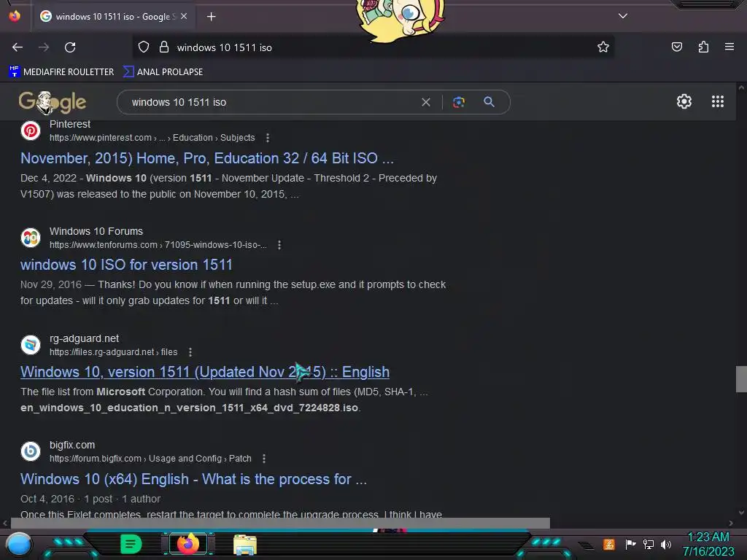Expand the list all tabs chevron
This screenshot has height=560, width=747.
coord(623,16)
